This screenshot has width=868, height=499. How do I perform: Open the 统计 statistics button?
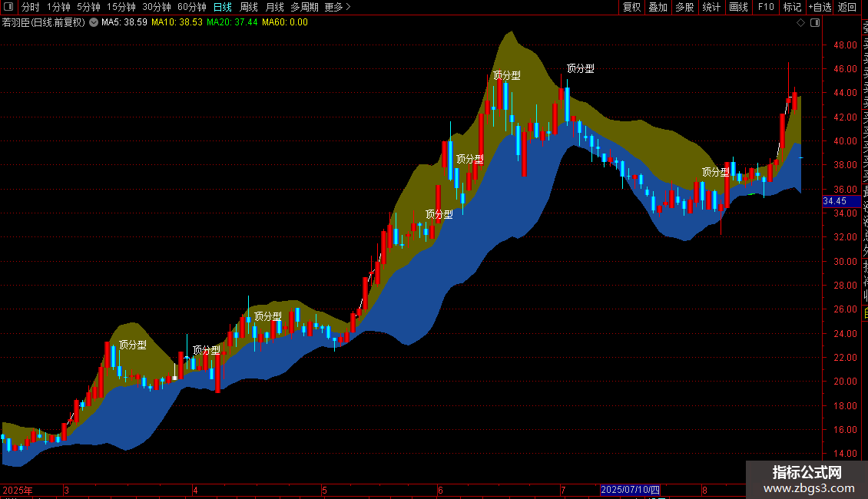[x=711, y=7]
